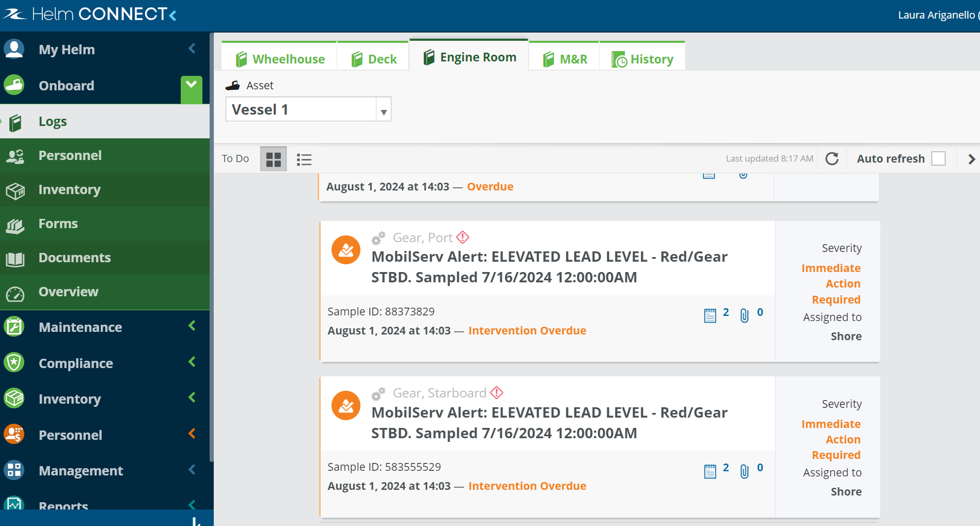Click the 'Last updated 8:17 AM' text
This screenshot has height=526, width=980.
(769, 158)
